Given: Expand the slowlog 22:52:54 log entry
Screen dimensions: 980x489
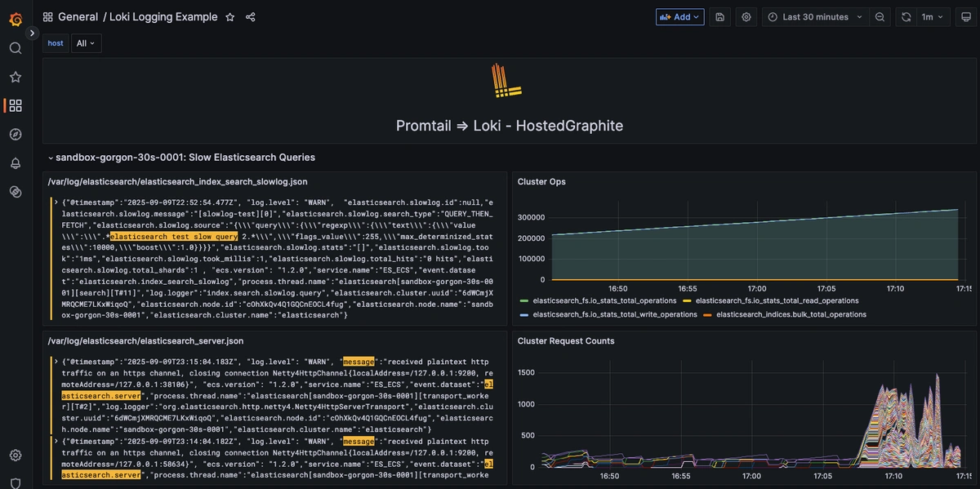Looking at the screenshot, I should click(56, 202).
